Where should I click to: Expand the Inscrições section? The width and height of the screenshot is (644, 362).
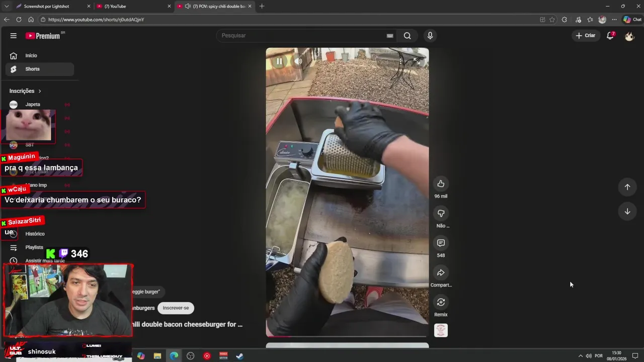25,91
